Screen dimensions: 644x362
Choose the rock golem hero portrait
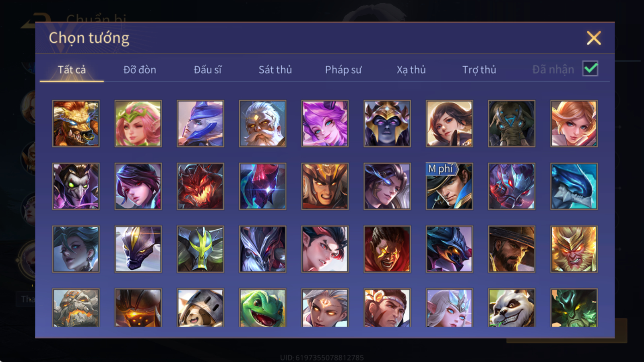(x=76, y=308)
